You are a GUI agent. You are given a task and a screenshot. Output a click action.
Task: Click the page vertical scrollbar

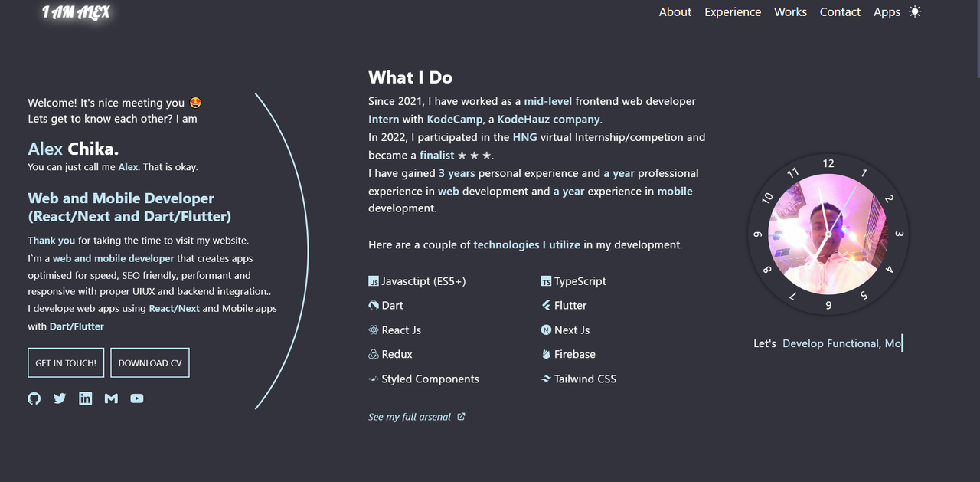coord(977,38)
